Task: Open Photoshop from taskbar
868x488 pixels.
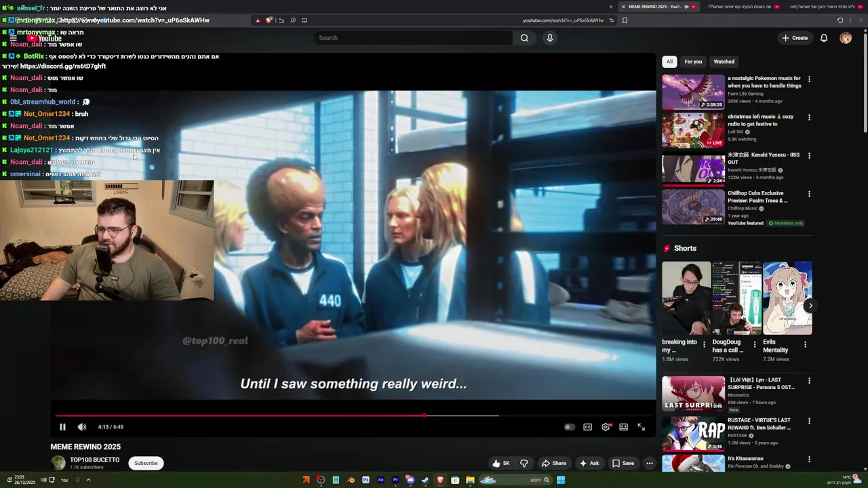Action: click(x=366, y=481)
